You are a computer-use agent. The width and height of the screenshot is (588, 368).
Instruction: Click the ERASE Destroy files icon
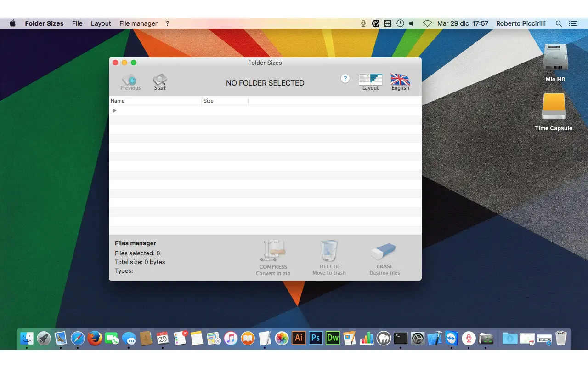point(384,251)
